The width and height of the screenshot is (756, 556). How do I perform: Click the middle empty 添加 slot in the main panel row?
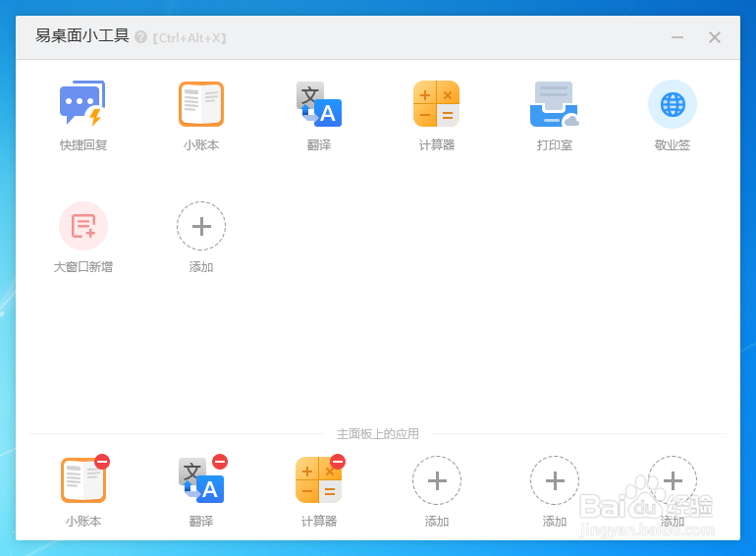pos(555,480)
